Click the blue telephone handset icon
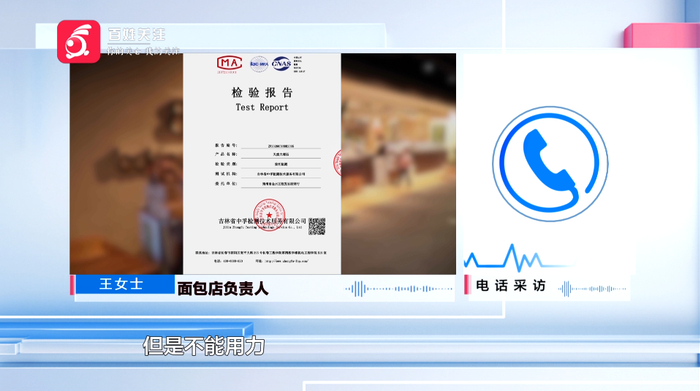The image size is (700, 391). coord(550,163)
